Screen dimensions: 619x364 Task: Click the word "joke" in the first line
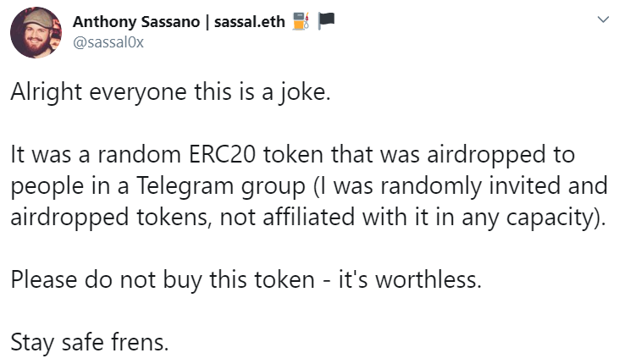pos(305,93)
